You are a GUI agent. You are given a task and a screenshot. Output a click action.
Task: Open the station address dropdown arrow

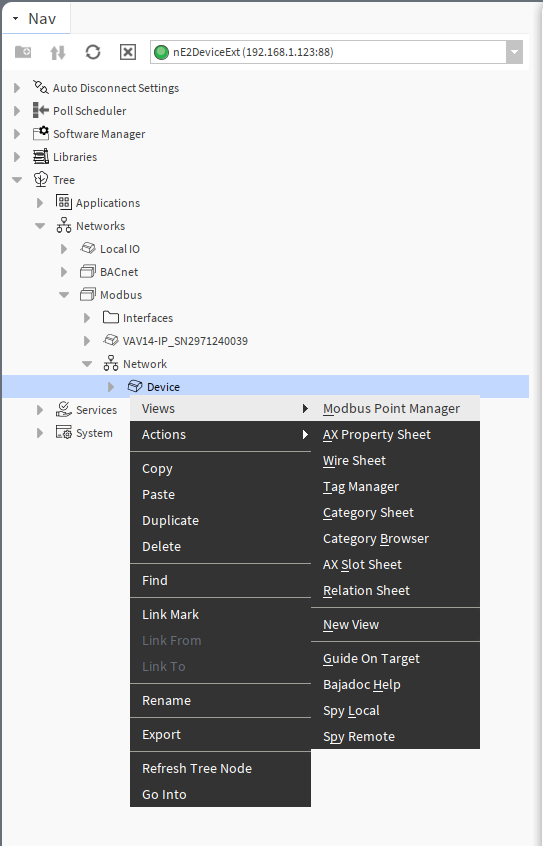(514, 52)
